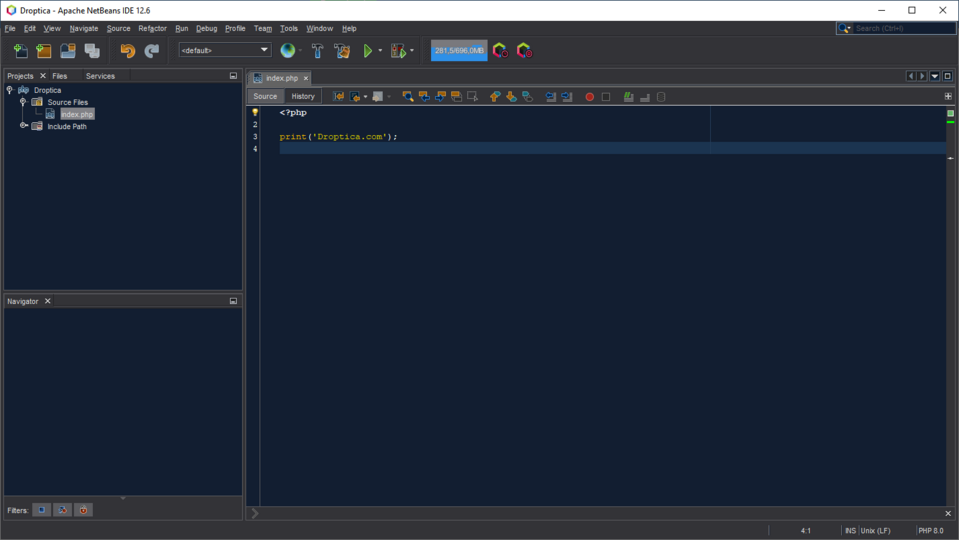The height and width of the screenshot is (540, 959).
Task: Click the Redo arrow icon
Action: click(152, 51)
